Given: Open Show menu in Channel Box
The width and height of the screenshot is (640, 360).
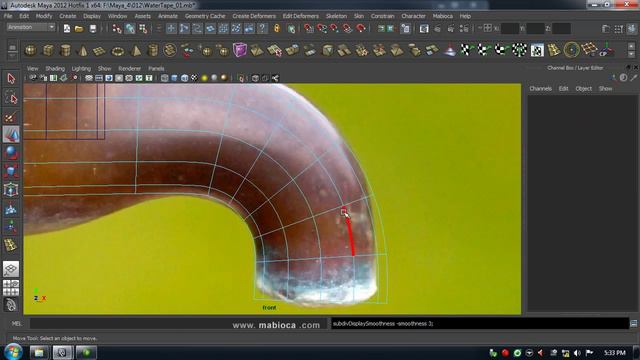Looking at the screenshot, I should point(605,89).
